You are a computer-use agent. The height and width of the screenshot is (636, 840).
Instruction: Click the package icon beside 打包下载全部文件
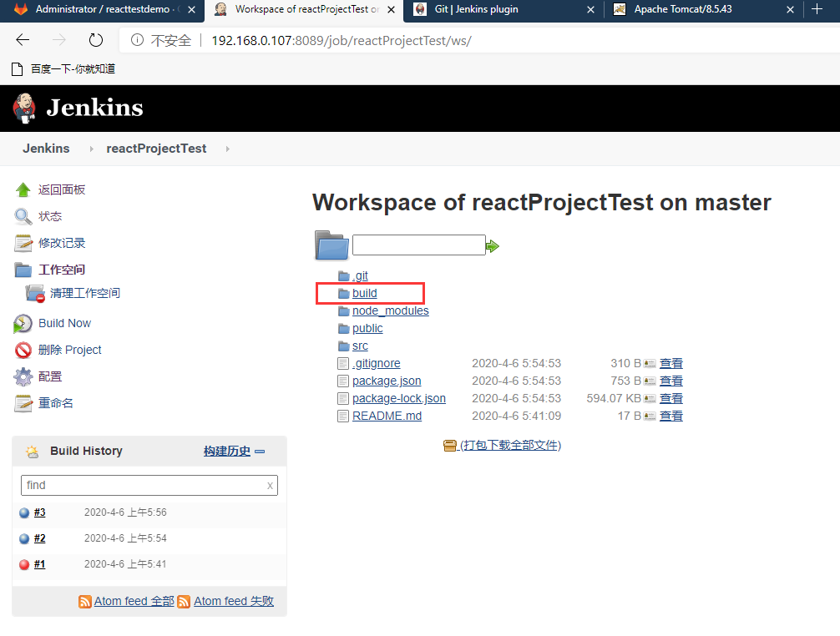coord(449,446)
